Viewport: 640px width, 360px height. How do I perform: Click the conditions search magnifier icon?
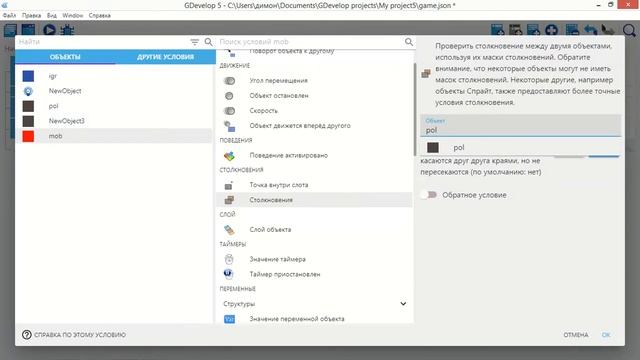pos(409,42)
